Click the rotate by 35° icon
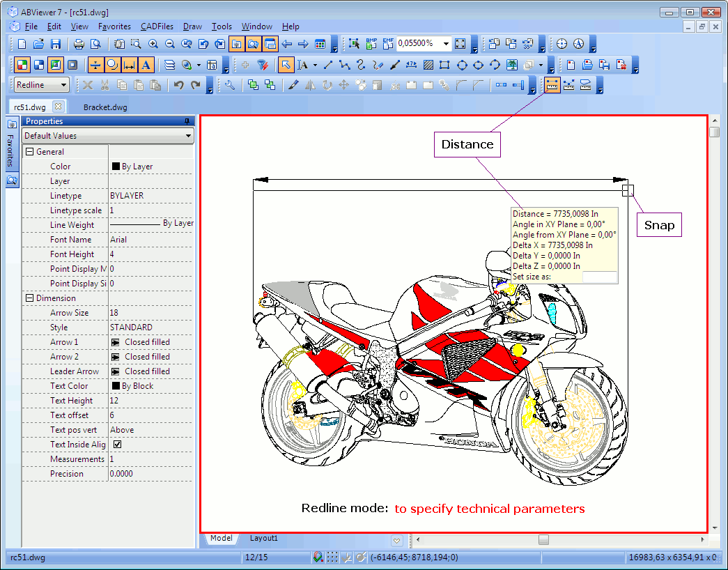Screen dimensions: 728x570 528,44
